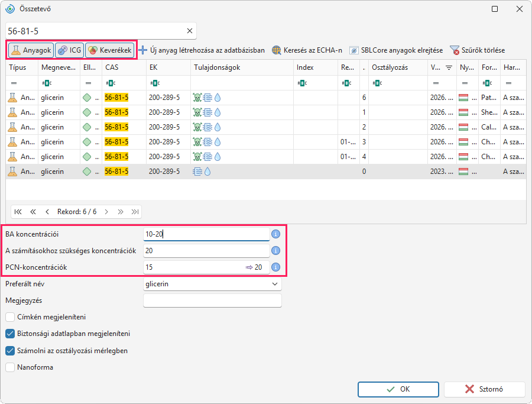Click into the BA koncentrációi field
532x404 pixels.
point(207,234)
